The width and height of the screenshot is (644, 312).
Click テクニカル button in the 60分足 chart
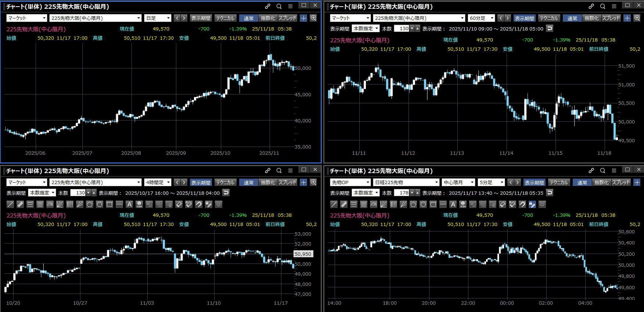coord(548,18)
